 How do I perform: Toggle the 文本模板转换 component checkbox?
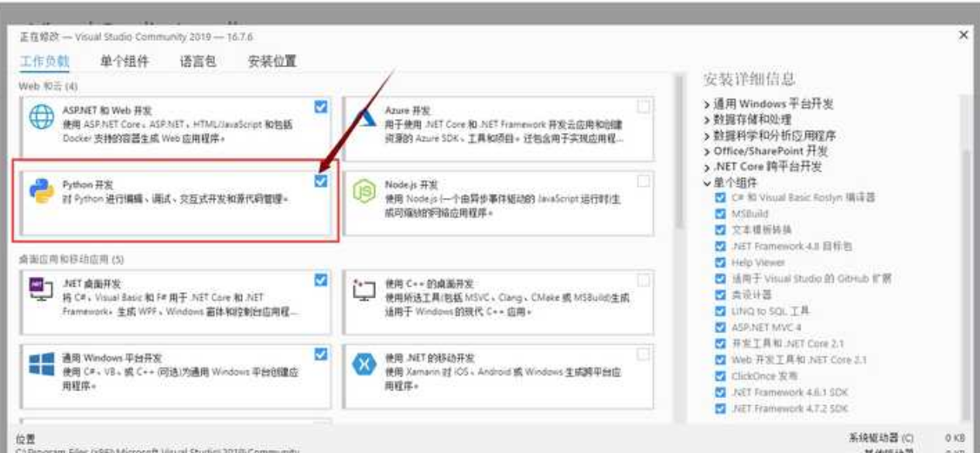pyautogui.click(x=721, y=230)
